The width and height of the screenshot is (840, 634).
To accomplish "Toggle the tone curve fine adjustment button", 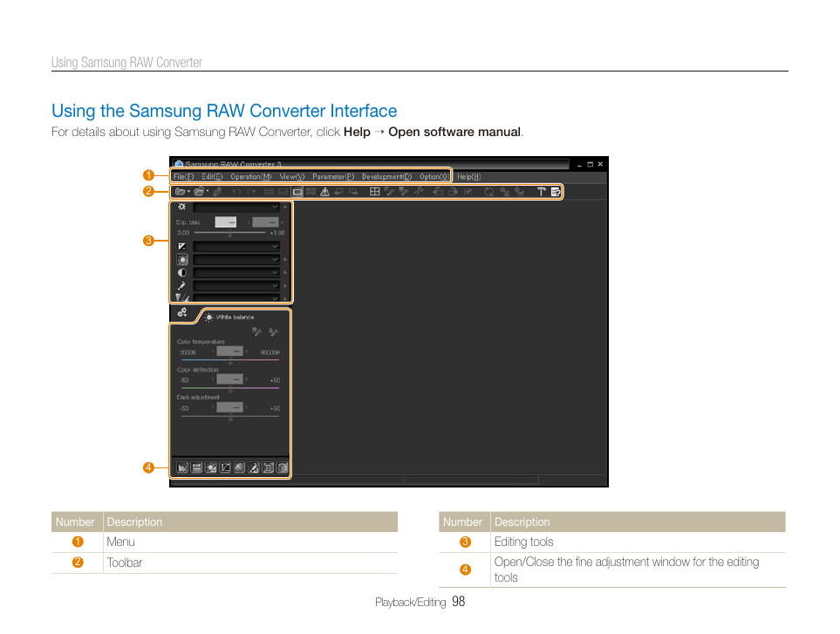I will click(226, 468).
